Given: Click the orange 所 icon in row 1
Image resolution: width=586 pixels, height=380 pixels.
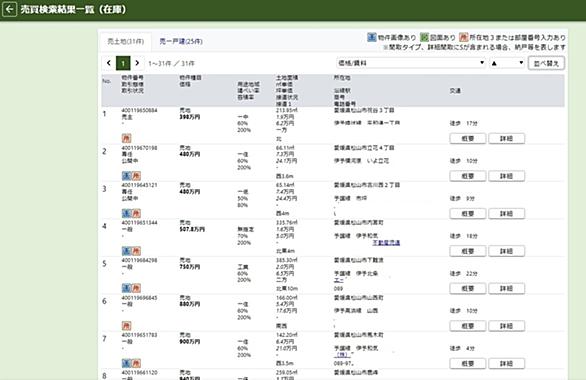Looking at the screenshot, I should click(x=126, y=138).
